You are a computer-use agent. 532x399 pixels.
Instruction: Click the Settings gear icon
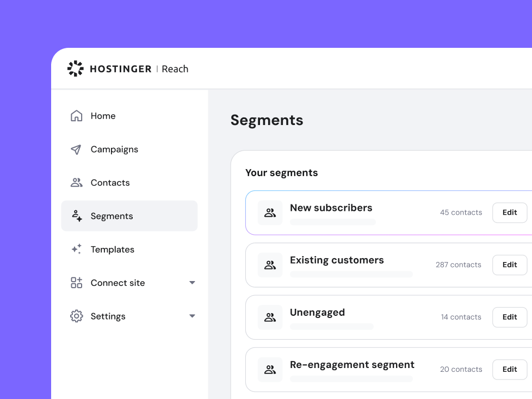point(76,316)
